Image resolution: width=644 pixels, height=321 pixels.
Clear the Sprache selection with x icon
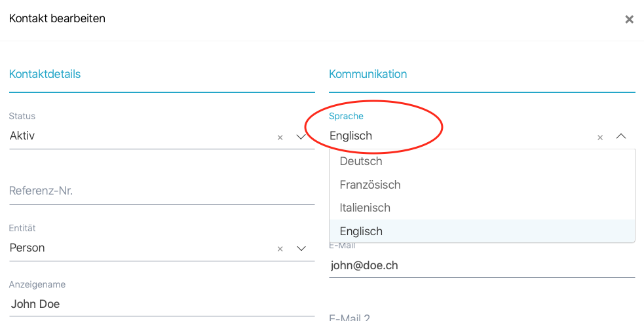pos(599,138)
